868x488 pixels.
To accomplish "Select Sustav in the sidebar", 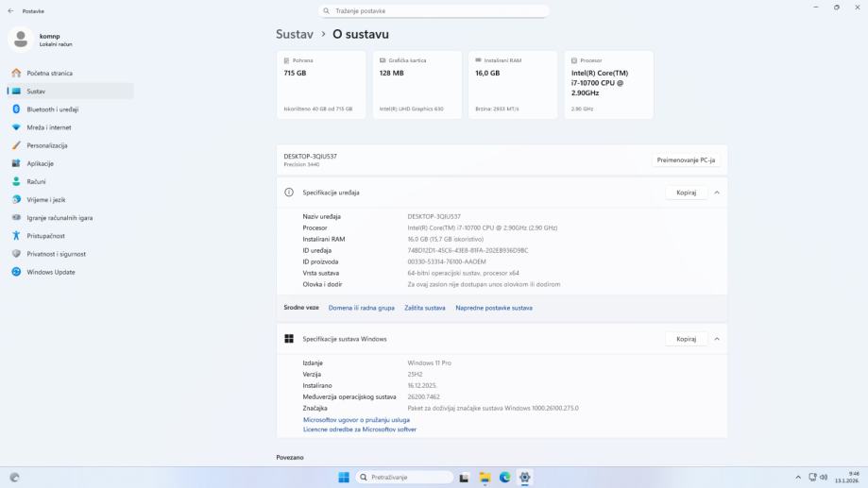I will pos(70,92).
